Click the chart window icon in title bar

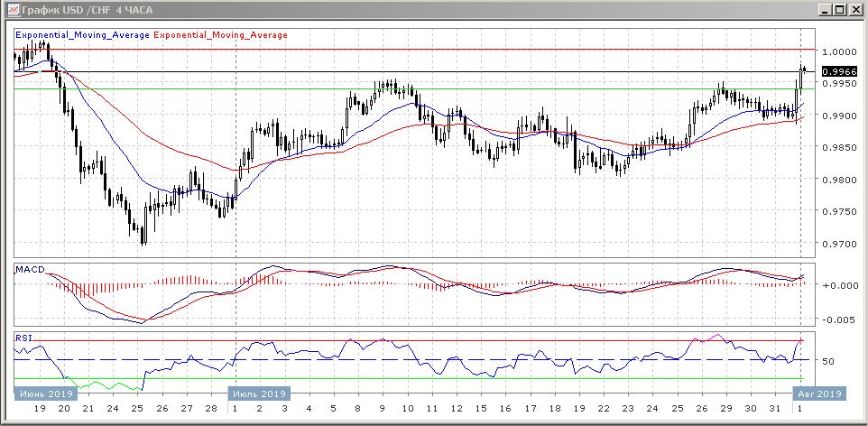point(10,9)
